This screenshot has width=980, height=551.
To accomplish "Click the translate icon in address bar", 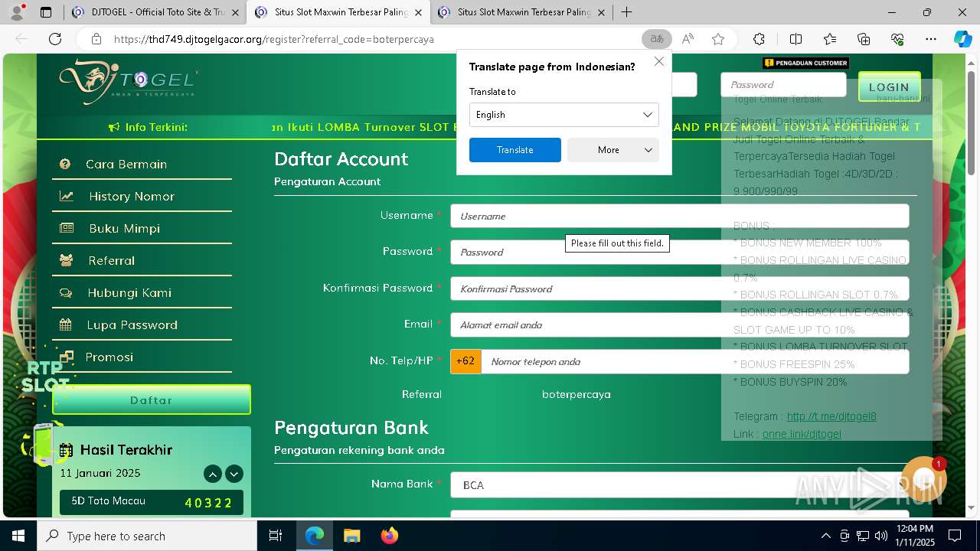I will 657,39.
